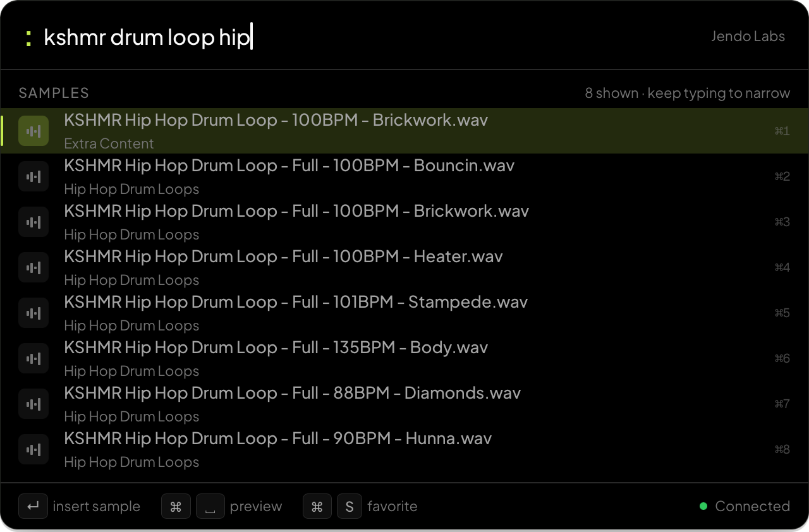Click the ⌘6 shortcut label
This screenshot has height=532, width=809.
pyautogui.click(x=782, y=358)
